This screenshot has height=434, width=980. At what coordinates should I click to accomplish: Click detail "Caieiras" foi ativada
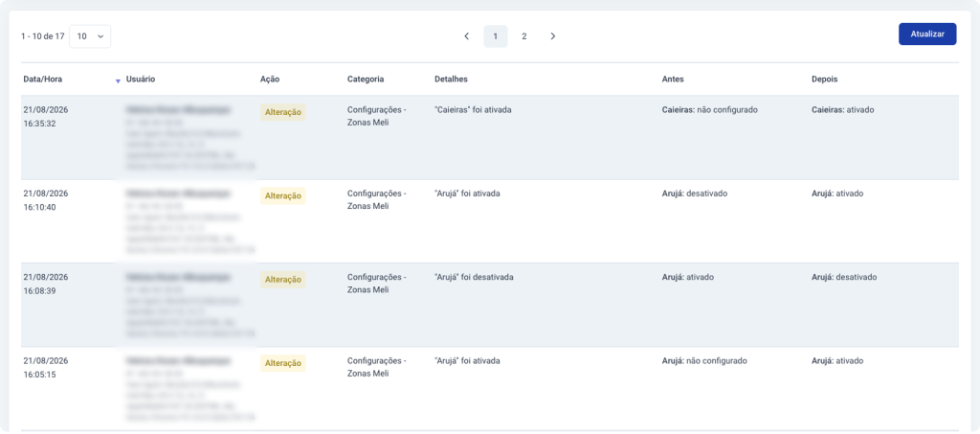(x=473, y=109)
